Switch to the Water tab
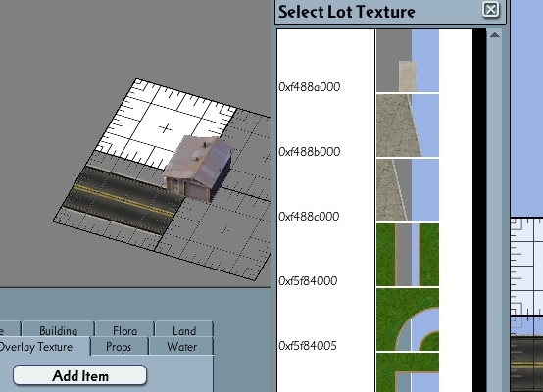 pos(181,346)
